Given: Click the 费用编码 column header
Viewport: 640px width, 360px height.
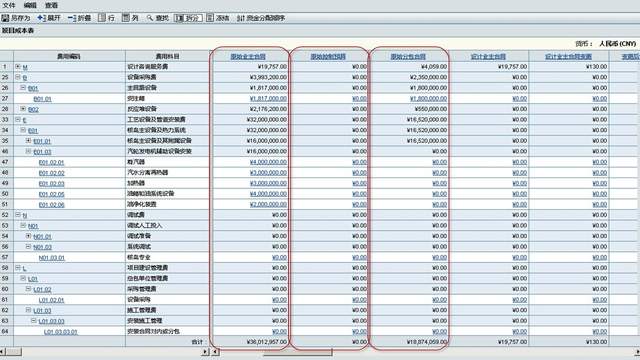Looking at the screenshot, I should [69, 56].
